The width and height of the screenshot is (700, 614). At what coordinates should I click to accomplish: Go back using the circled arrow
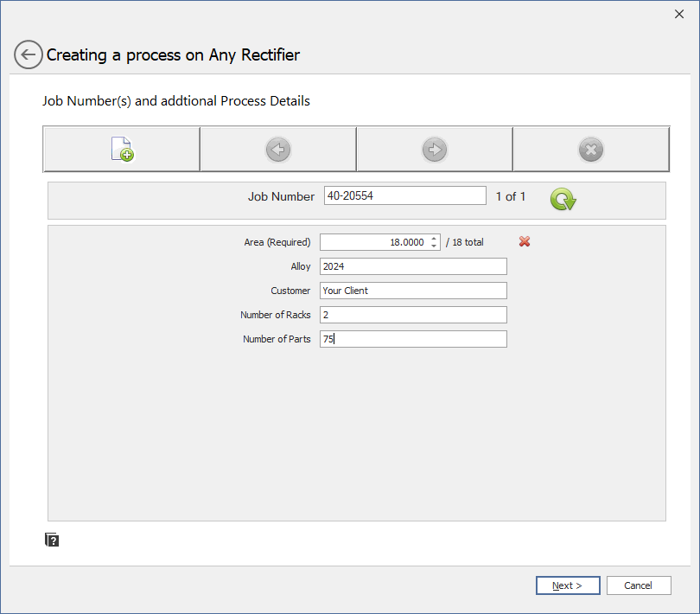click(x=28, y=55)
